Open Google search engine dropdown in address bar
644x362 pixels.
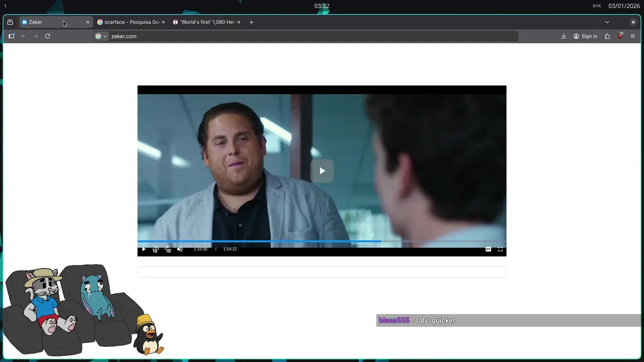[x=101, y=36]
